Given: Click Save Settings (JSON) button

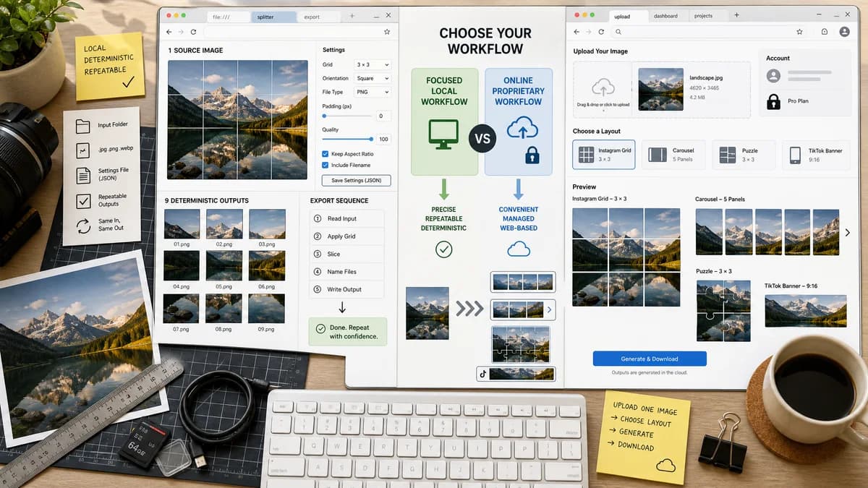Looking at the screenshot, I should [357, 181].
